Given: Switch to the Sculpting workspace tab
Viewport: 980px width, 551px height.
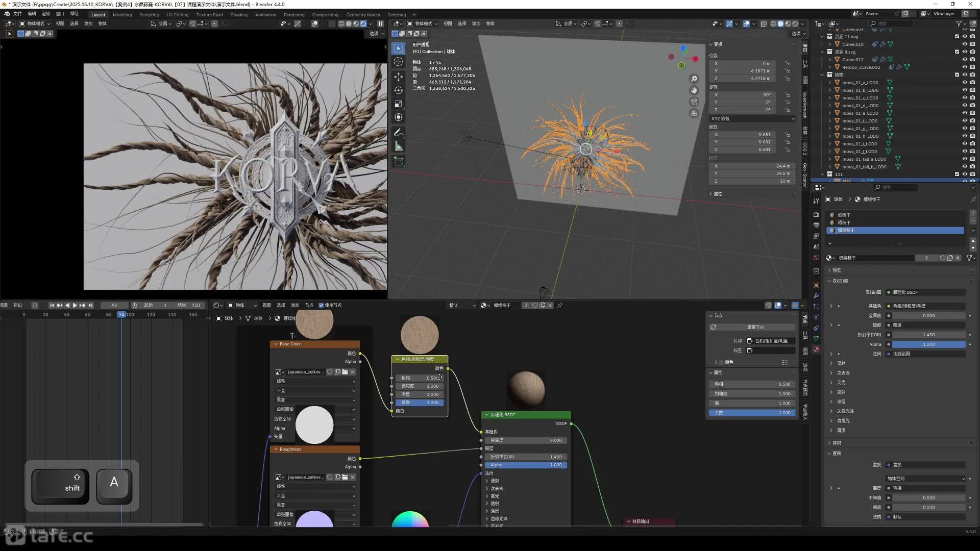Looking at the screenshot, I should [149, 15].
